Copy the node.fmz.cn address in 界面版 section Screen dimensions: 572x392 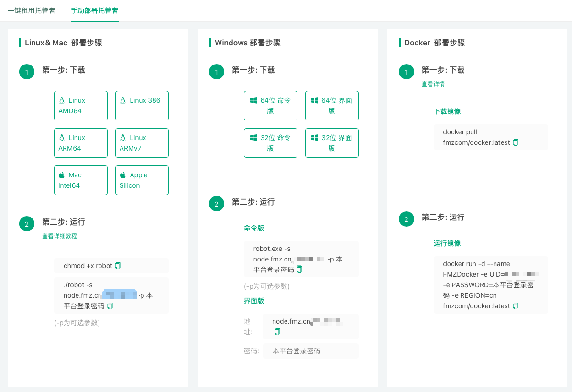pos(277,331)
